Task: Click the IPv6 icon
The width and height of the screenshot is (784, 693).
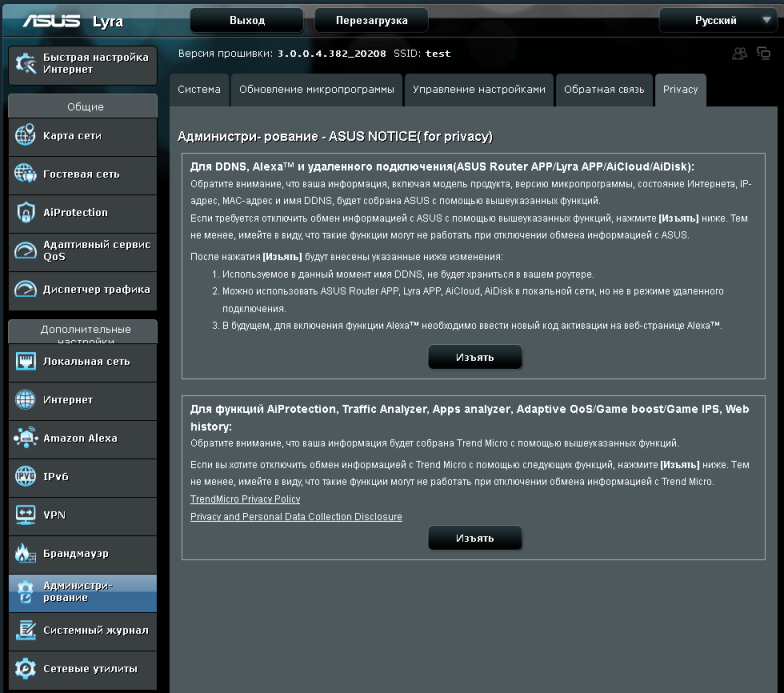Action: 25,476
